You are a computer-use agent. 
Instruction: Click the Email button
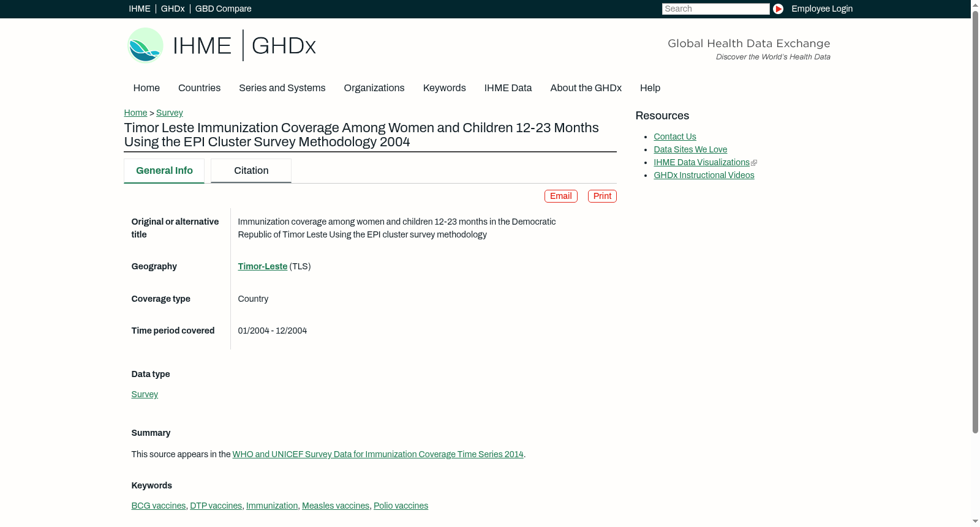561,196
